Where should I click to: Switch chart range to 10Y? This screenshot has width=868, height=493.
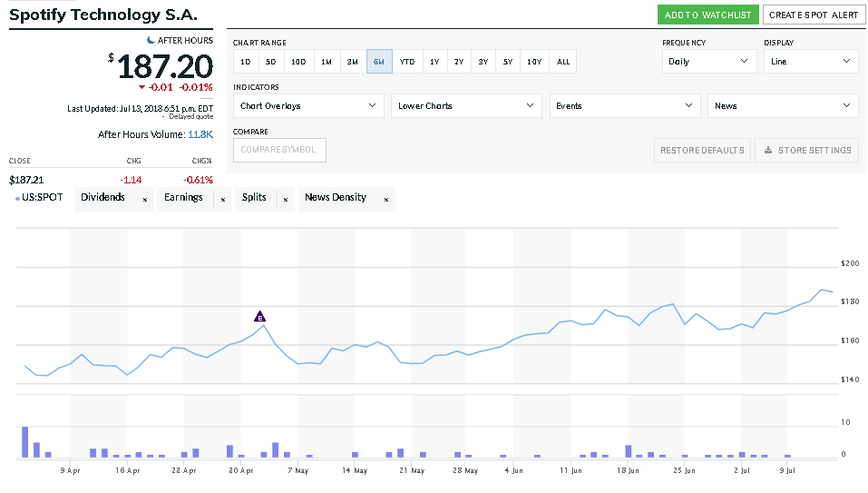(x=534, y=62)
